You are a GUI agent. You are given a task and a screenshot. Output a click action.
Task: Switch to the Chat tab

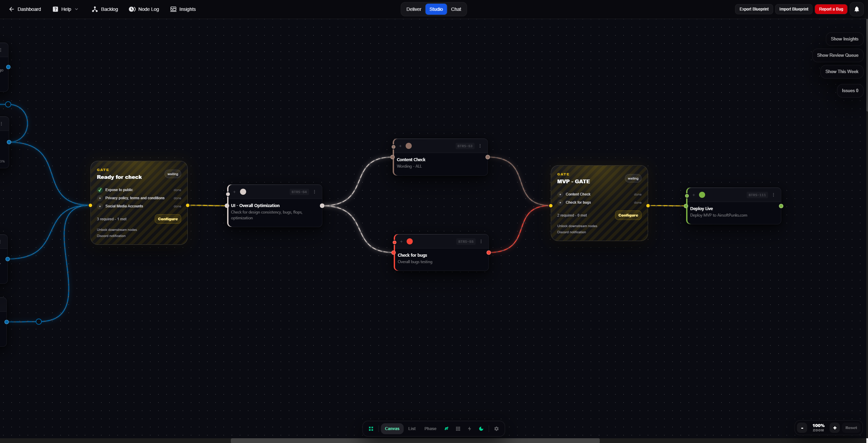pos(456,9)
